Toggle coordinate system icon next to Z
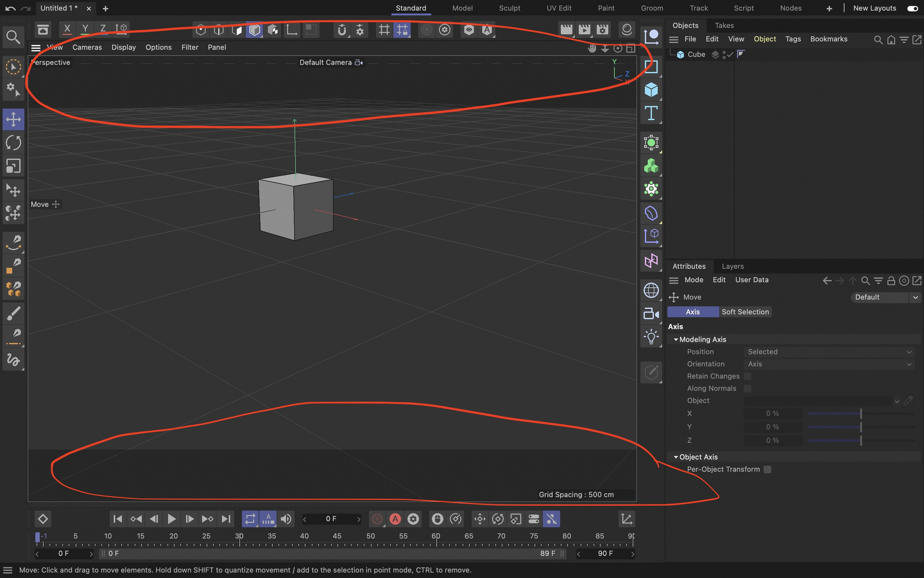924x578 pixels. pyautogui.click(x=121, y=29)
